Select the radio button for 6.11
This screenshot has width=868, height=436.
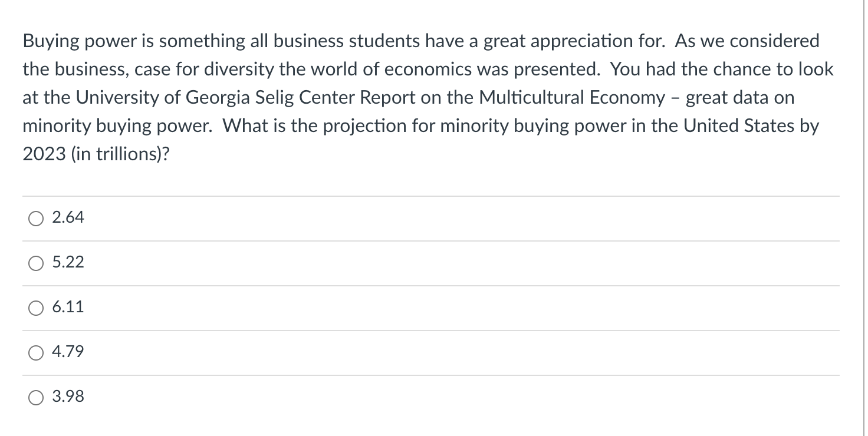pyautogui.click(x=35, y=308)
